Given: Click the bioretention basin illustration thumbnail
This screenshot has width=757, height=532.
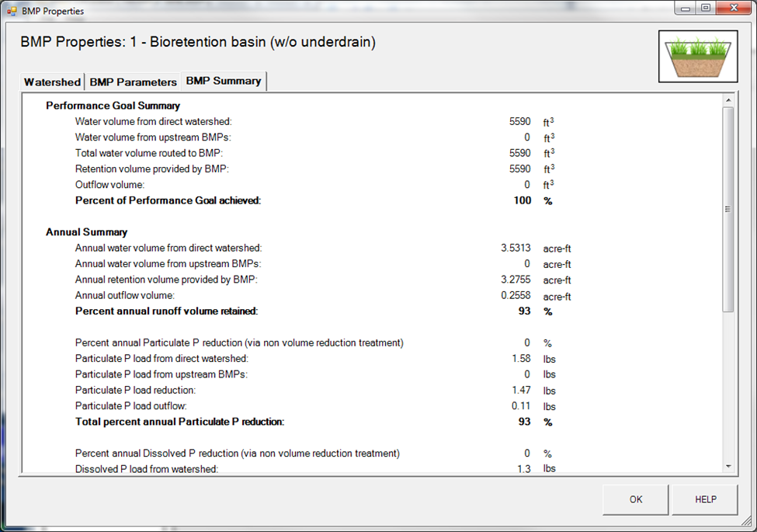Looking at the screenshot, I should point(698,56).
